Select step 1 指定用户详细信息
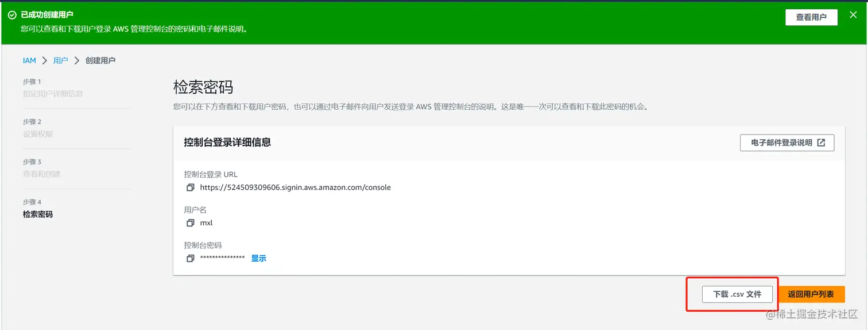The image size is (868, 330). click(x=53, y=94)
